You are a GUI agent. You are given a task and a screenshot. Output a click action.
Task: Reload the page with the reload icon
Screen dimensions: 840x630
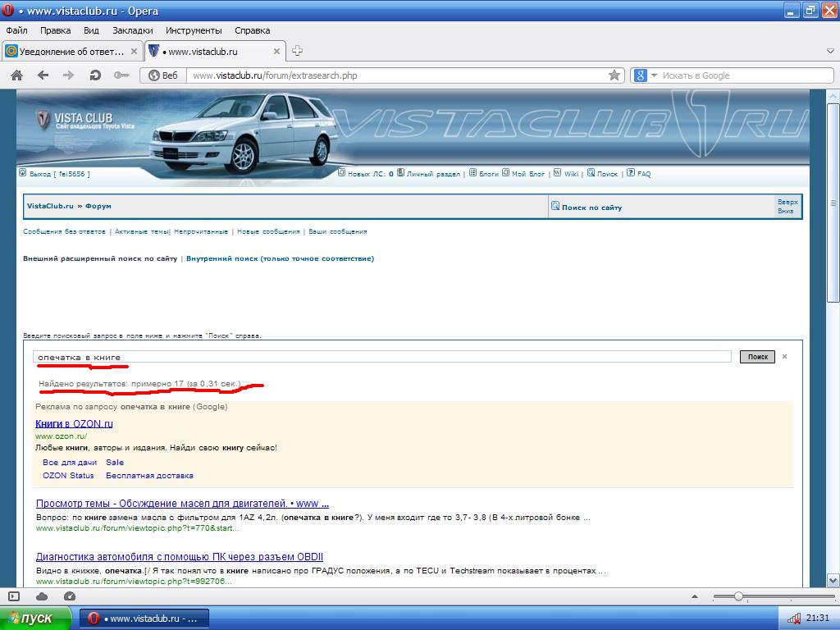(x=95, y=75)
